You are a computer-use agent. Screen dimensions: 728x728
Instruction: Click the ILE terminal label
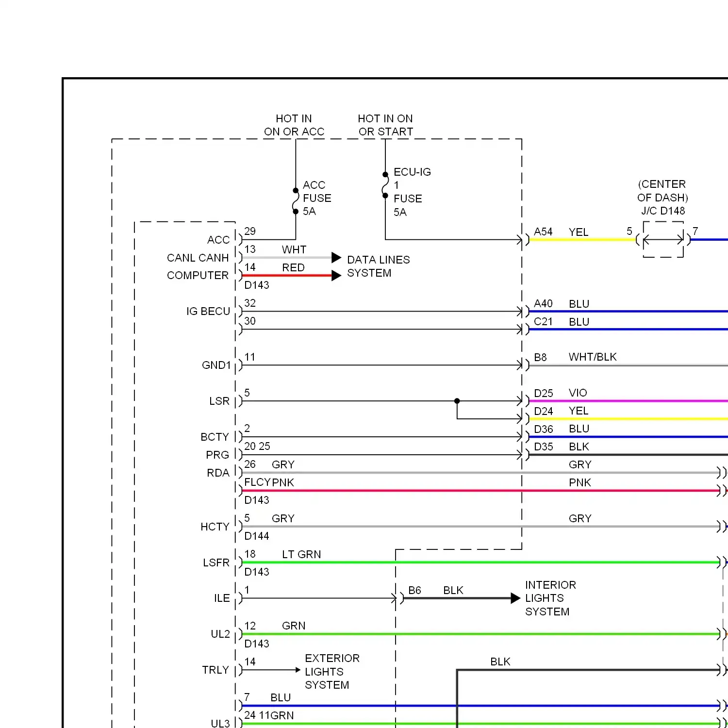coord(222,598)
